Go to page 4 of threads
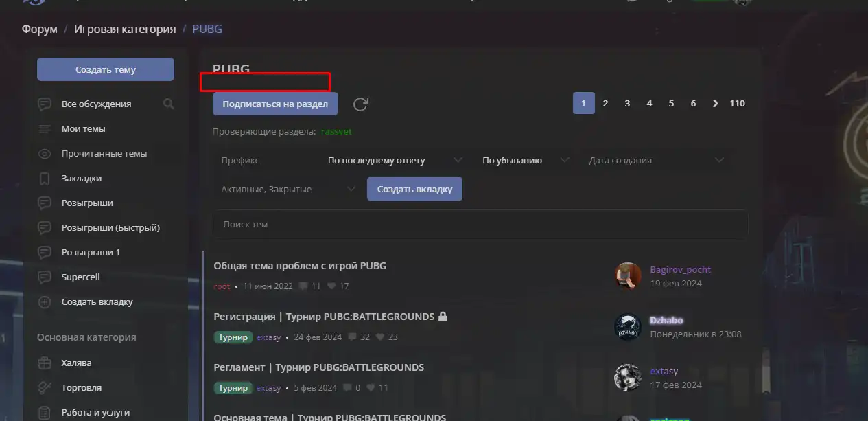 point(649,103)
